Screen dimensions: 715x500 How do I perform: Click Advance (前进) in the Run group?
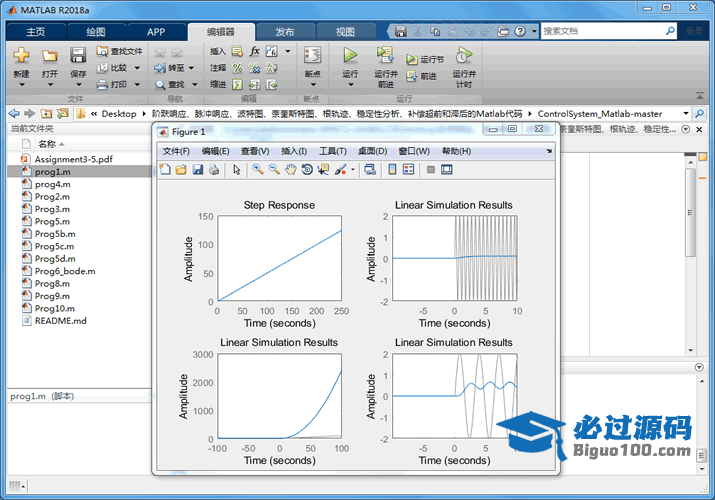(x=421, y=76)
